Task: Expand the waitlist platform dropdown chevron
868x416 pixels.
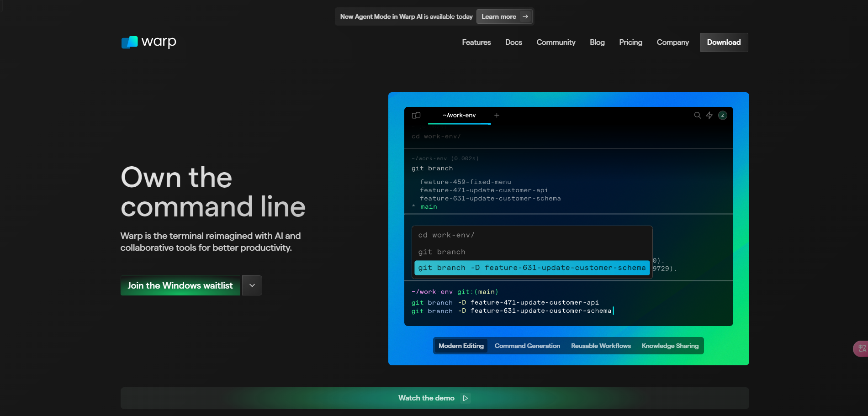Action: (252, 285)
